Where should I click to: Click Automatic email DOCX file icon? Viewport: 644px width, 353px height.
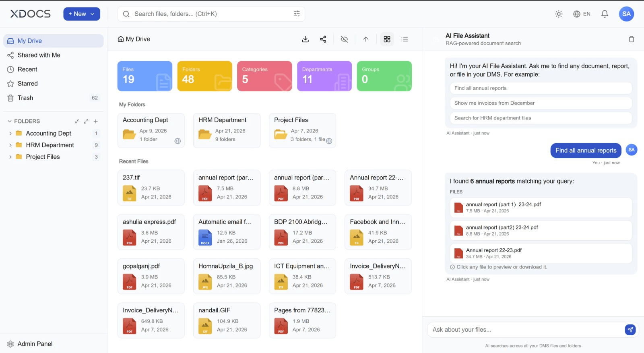(205, 237)
